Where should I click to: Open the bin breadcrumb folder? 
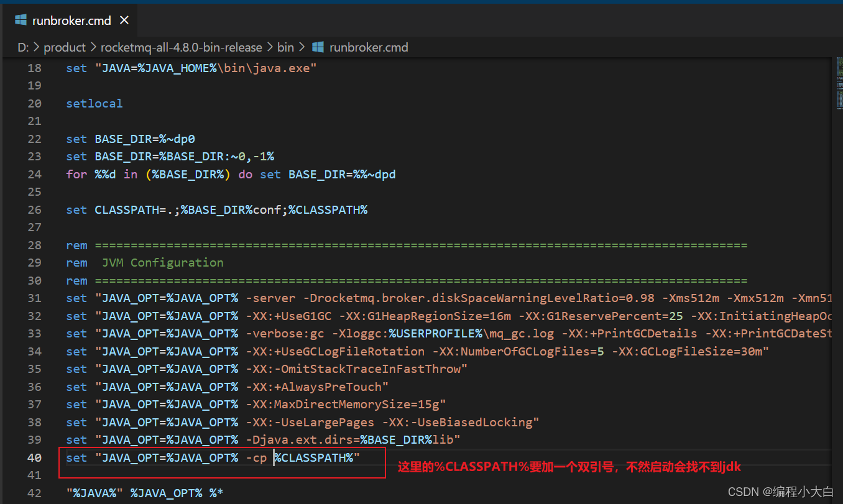[285, 47]
